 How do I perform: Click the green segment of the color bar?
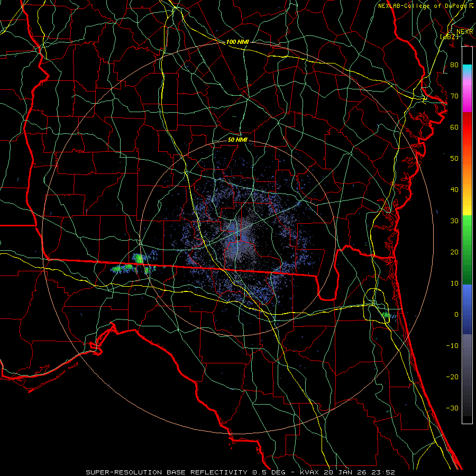tap(467, 250)
